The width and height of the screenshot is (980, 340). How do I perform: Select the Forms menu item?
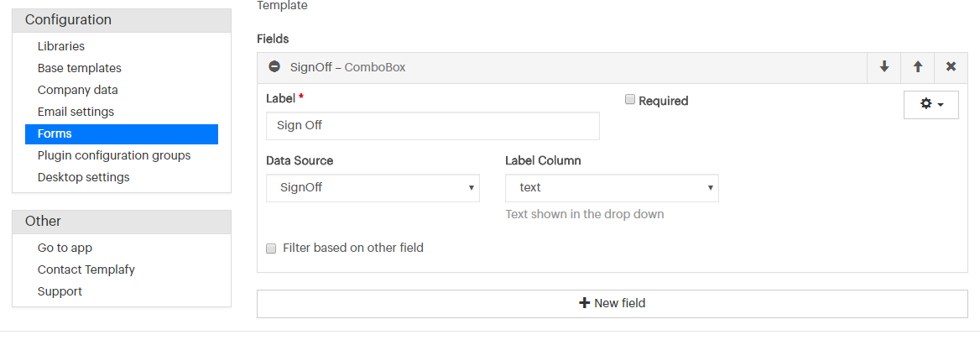(x=122, y=133)
